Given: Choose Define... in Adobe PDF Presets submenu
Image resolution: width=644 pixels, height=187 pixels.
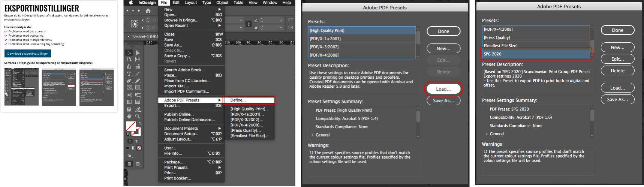Looking at the screenshot, I should click(250, 100).
